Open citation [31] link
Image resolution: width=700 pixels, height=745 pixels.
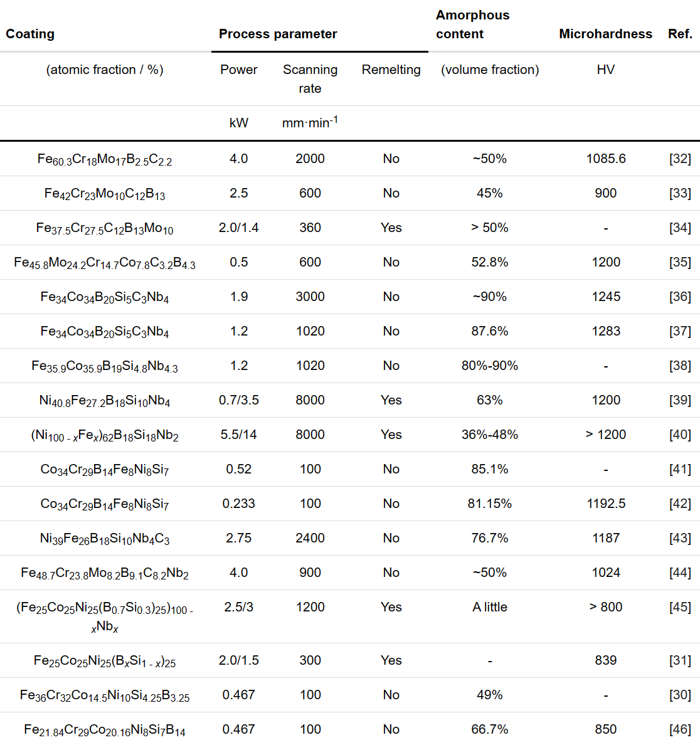(x=680, y=660)
